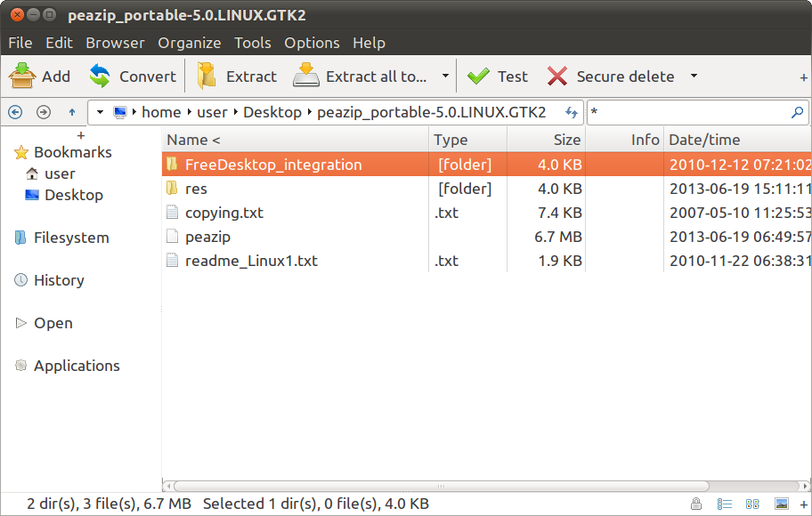Click the Extract folder icon
This screenshot has height=516, width=812.
[x=206, y=77]
